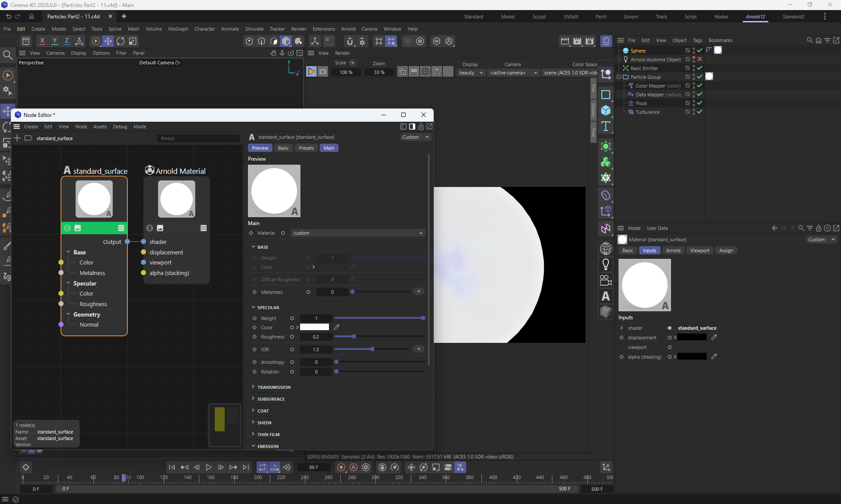Click Specular color eyedropper icon
Screen dimensions: 841x504
[336, 327]
